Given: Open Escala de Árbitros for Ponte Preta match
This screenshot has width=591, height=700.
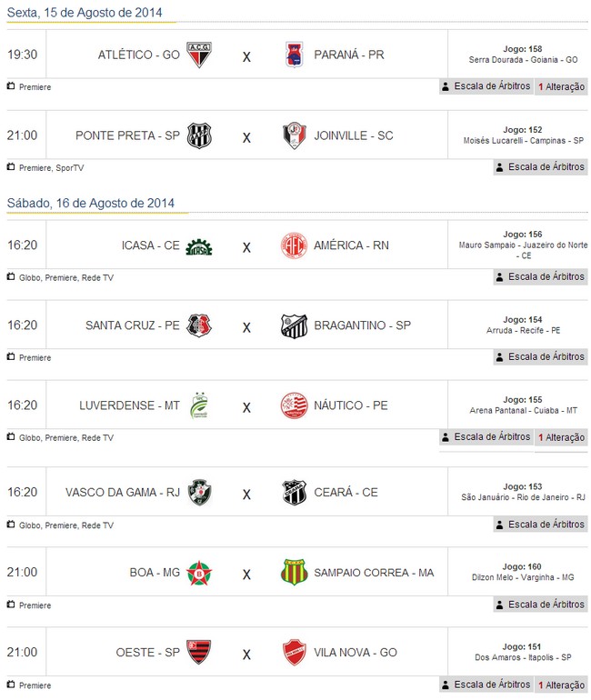Looking at the screenshot, I should 540,167.
